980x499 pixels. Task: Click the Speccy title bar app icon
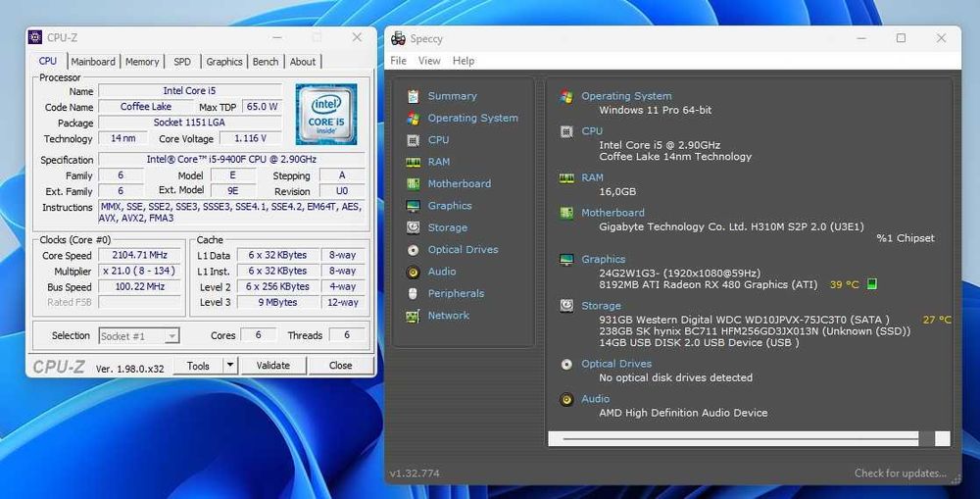tap(398, 39)
